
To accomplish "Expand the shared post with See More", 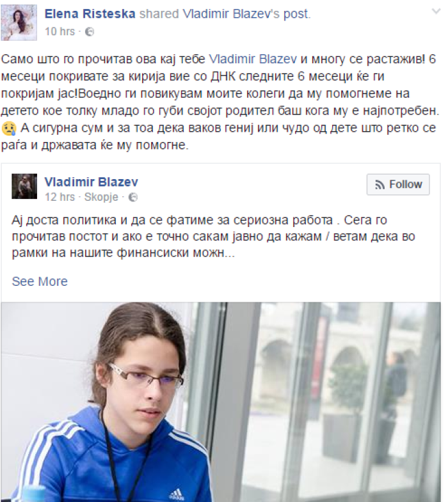I will point(40,281).
